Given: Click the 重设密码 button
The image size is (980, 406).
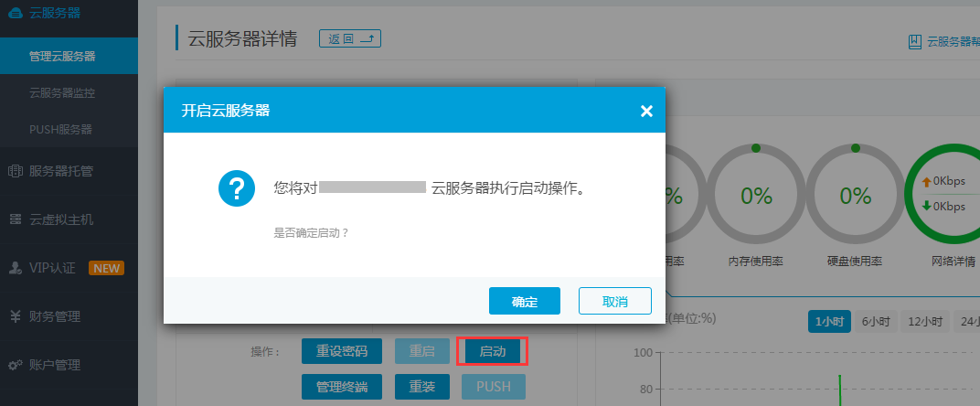Looking at the screenshot, I should [x=341, y=351].
